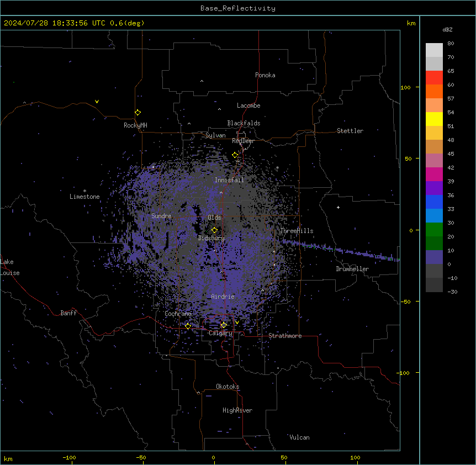476x465 pixels.
Task: Click the RockyMH label
Action: [x=135, y=125]
